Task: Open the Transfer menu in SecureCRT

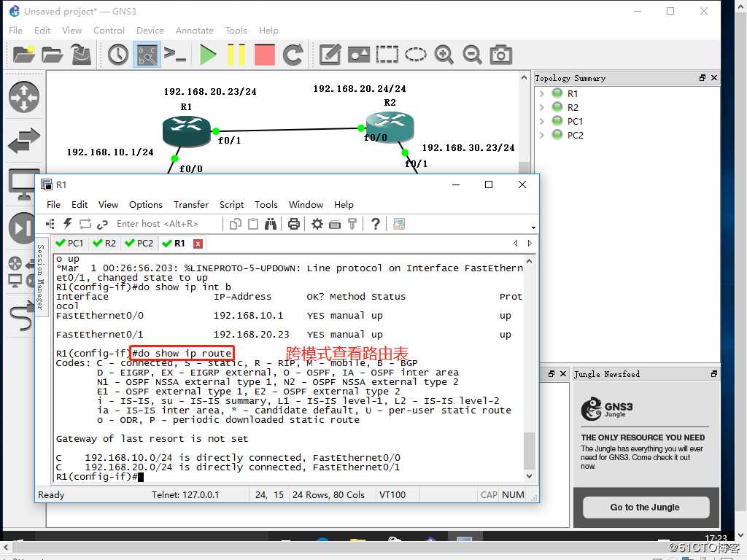Action: coord(191,205)
